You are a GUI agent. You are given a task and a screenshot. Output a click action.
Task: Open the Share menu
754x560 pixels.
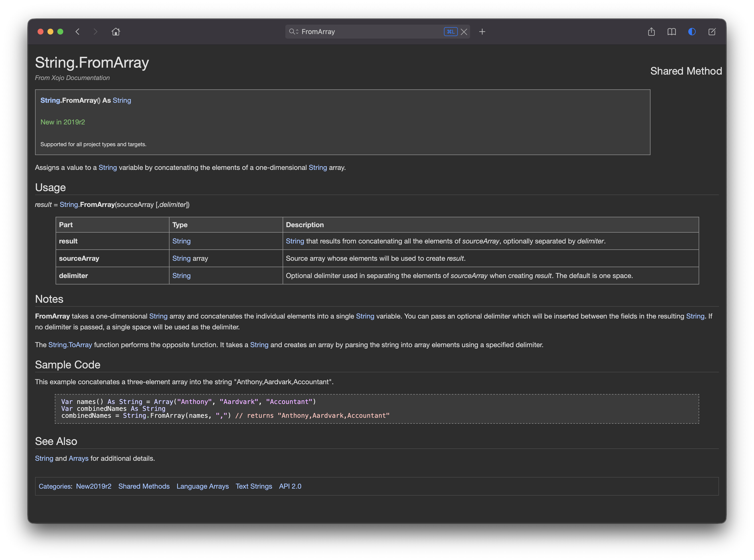coord(651,32)
